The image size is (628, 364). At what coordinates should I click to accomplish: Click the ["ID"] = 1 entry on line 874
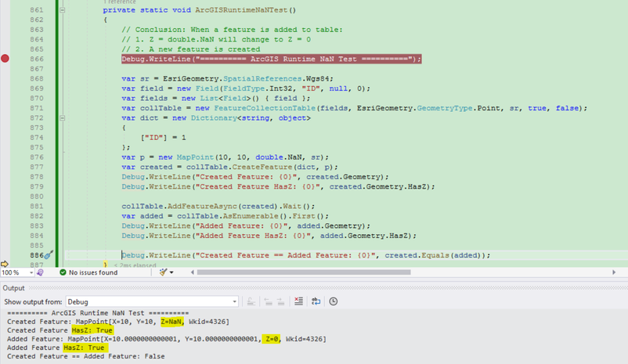pyautogui.click(x=163, y=138)
